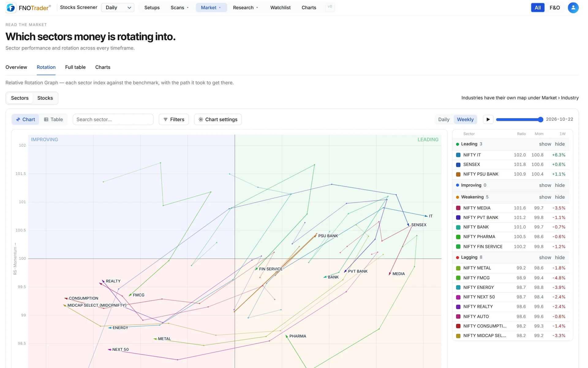Click hide for Weakening group

(x=560, y=197)
